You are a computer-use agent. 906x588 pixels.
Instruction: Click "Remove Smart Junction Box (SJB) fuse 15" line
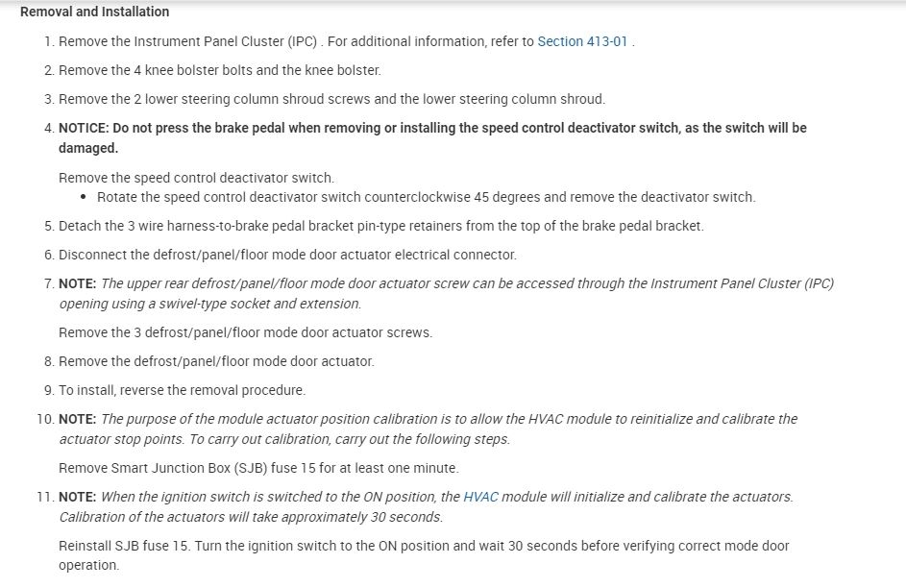(x=258, y=468)
